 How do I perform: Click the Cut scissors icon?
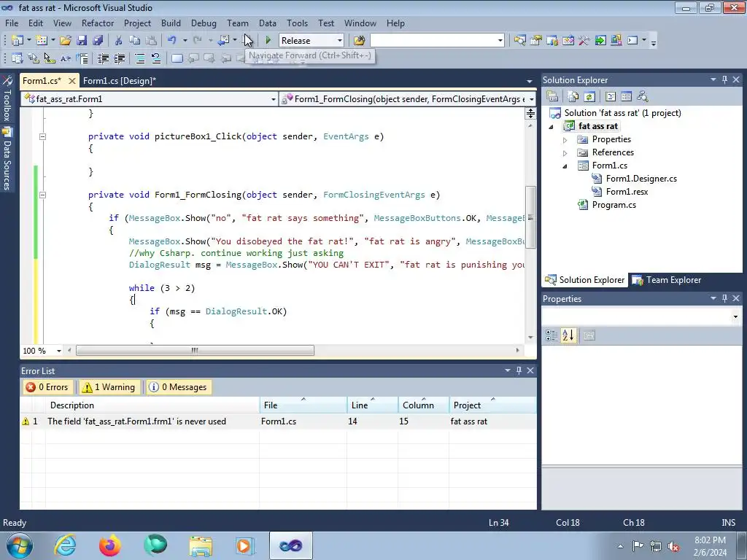119,41
